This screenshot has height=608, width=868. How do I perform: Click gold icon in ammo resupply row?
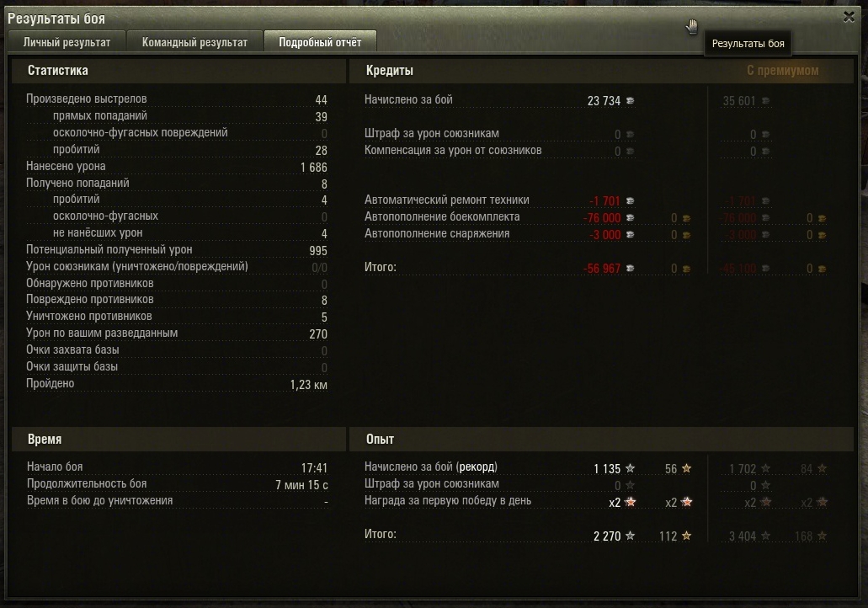pyautogui.click(x=686, y=219)
